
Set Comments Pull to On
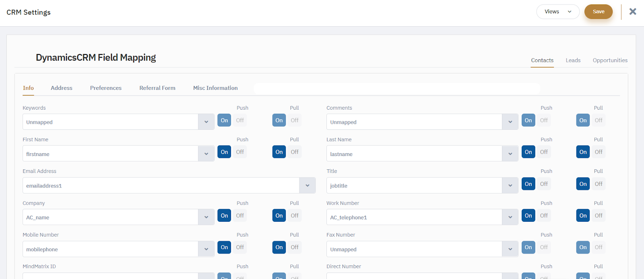583,120
